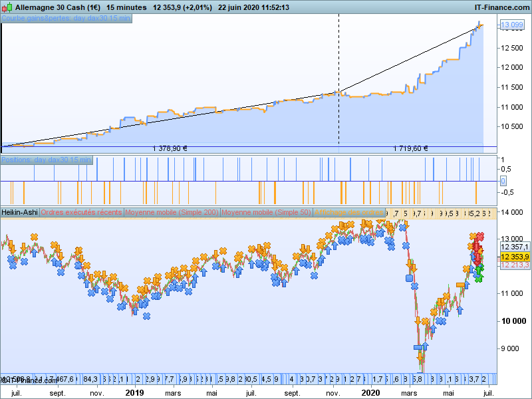532x399 pixels.
Task: Click the orange down arrow at the March 2020 low
Action: (420, 356)
